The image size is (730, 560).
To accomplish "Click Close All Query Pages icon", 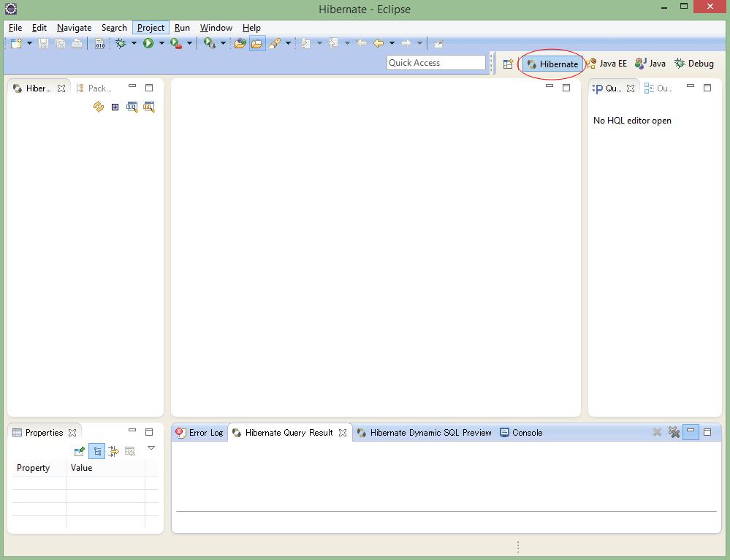I will (674, 432).
